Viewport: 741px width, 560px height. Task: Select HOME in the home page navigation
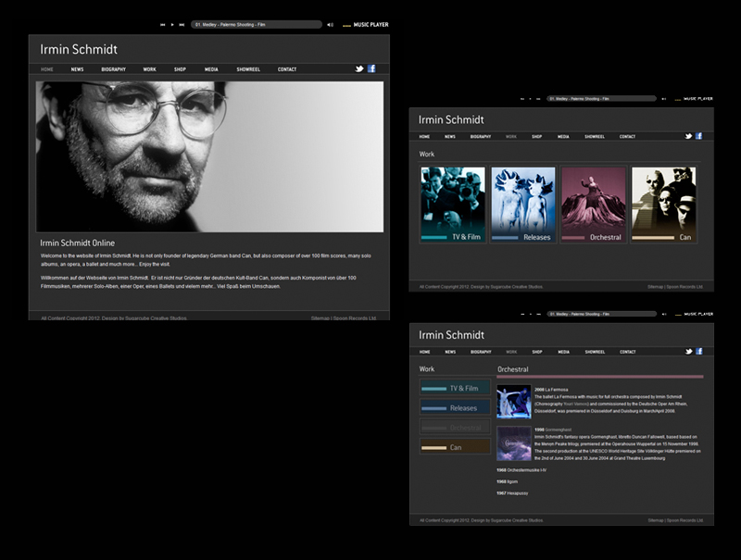pos(47,69)
